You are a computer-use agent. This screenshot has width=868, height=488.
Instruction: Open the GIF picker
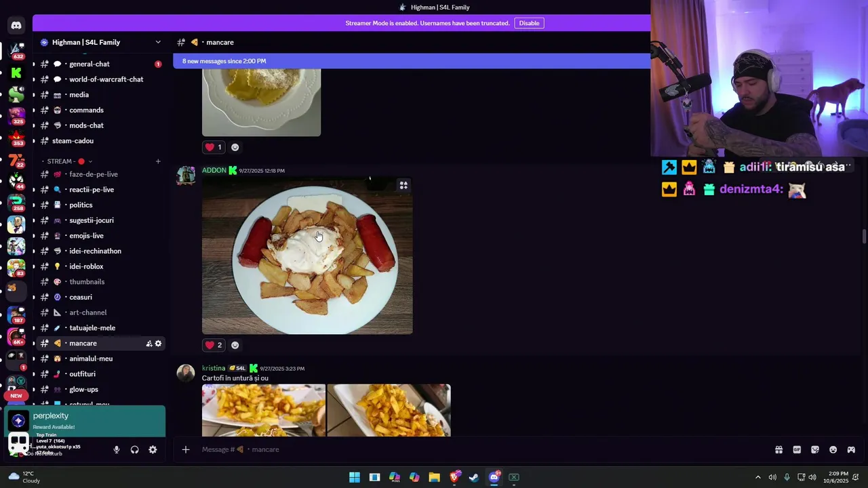(797, 449)
